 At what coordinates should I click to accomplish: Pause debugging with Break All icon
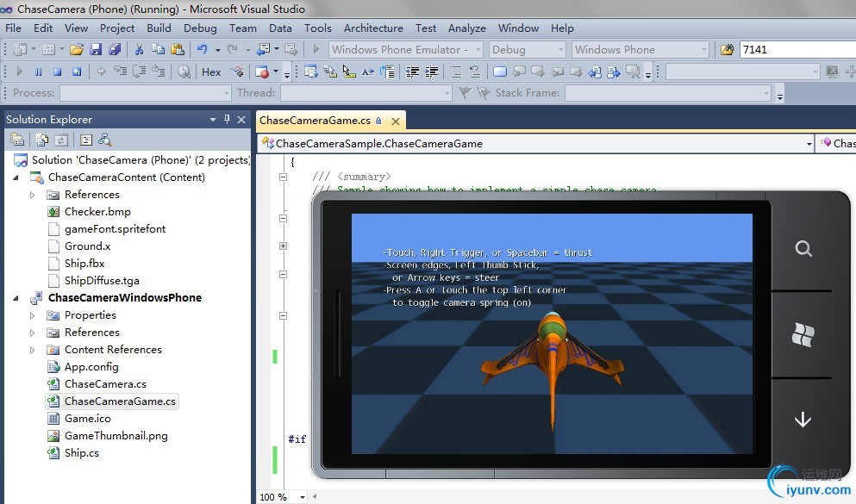point(39,72)
